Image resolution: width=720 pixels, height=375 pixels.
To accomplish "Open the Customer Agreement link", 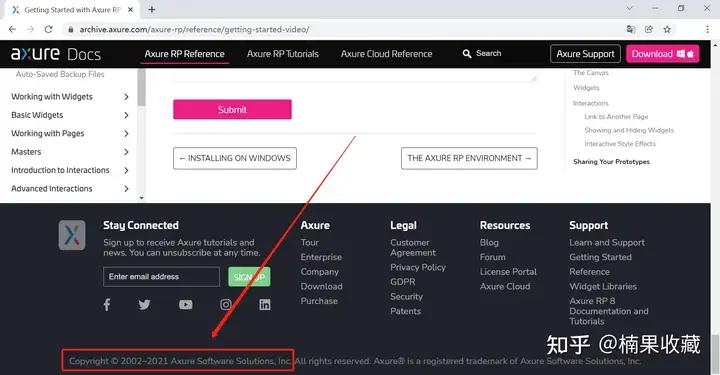I will point(413,247).
